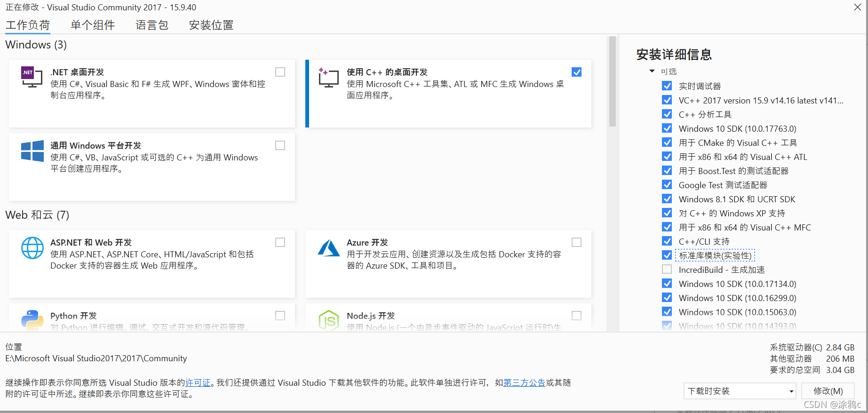Uncheck 用于 x86 和 x64 的 Visual C++ ATL
The width and height of the screenshot is (868, 413).
point(667,156)
